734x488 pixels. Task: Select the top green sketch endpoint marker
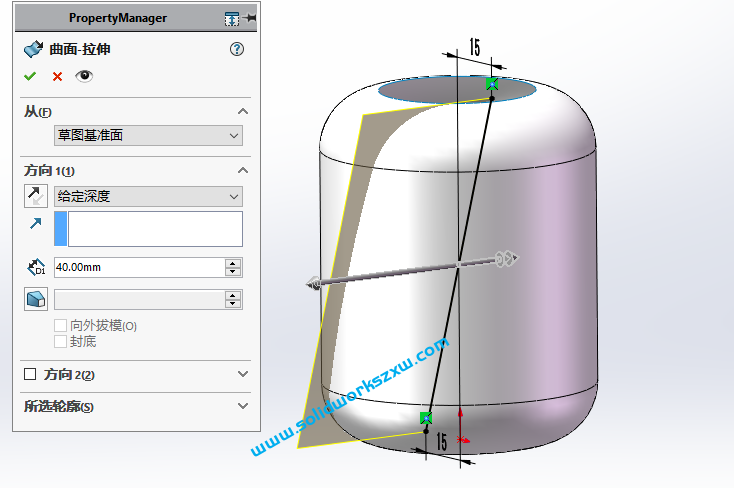[x=492, y=84]
